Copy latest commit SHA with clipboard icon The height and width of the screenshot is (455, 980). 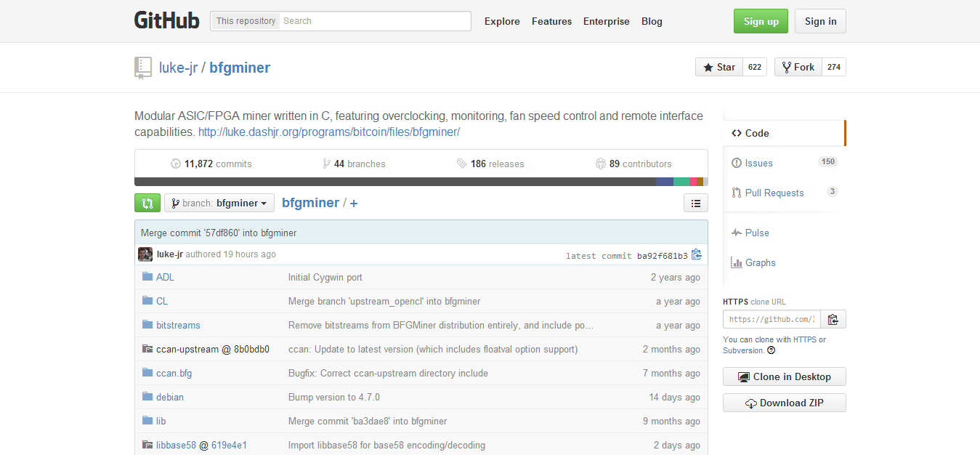pos(697,254)
